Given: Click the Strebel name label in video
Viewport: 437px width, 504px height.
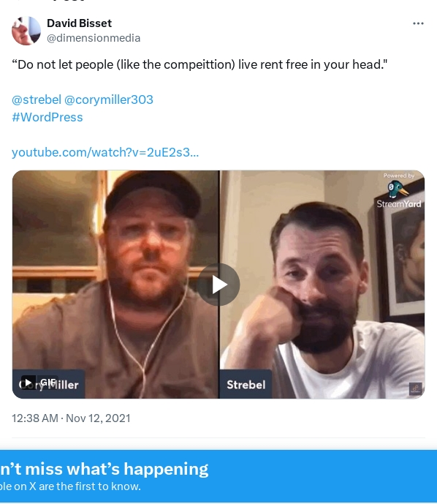Looking at the screenshot, I should click(x=246, y=385).
